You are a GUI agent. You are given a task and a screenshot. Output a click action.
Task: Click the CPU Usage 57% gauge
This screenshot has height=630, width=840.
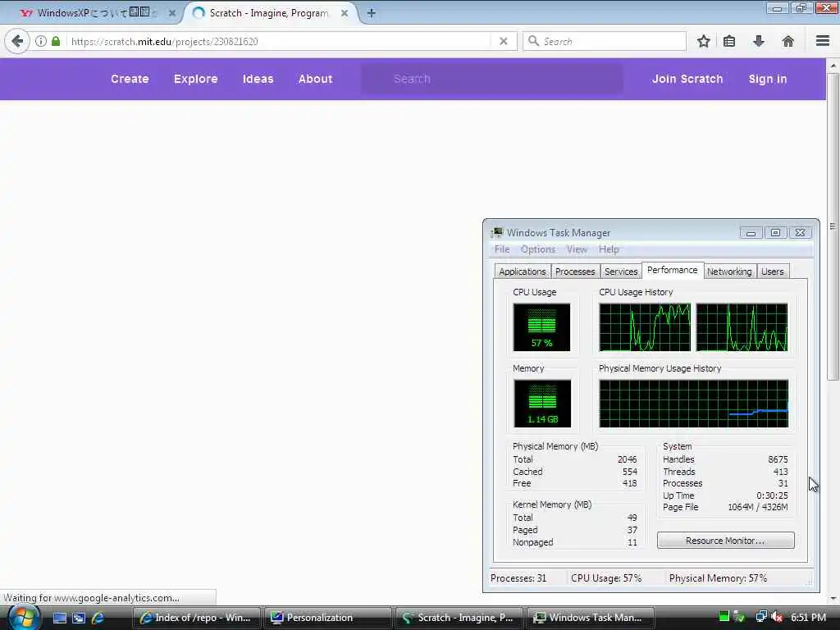[x=541, y=326]
